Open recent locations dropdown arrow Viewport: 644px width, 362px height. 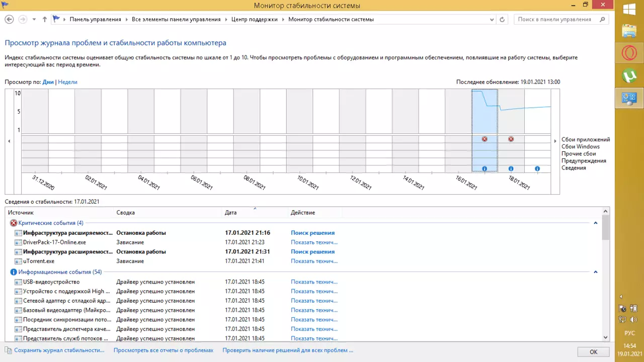(34, 20)
